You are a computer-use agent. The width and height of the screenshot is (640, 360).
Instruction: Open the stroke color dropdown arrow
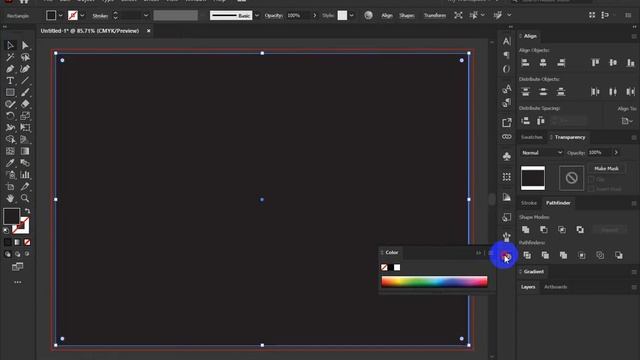tap(82, 16)
